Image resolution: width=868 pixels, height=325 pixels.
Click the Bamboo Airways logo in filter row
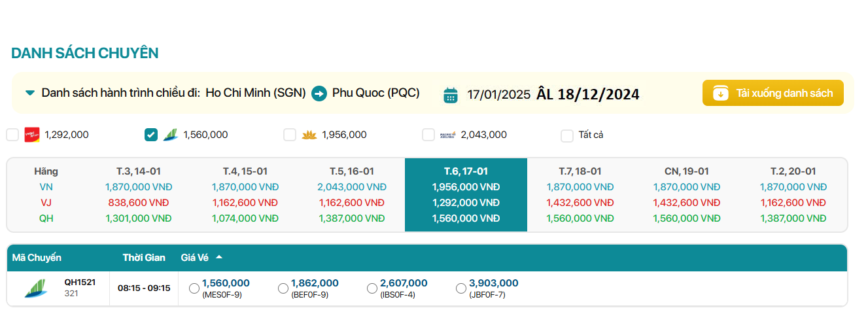tap(170, 135)
